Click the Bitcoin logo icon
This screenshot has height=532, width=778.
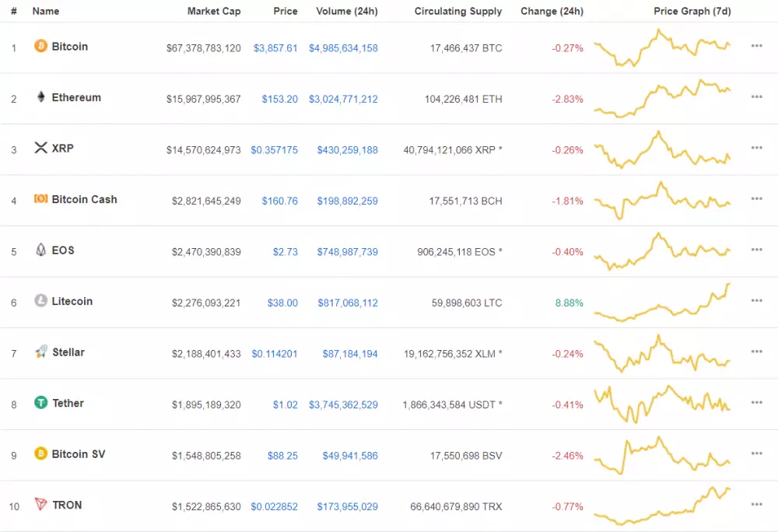(x=40, y=47)
